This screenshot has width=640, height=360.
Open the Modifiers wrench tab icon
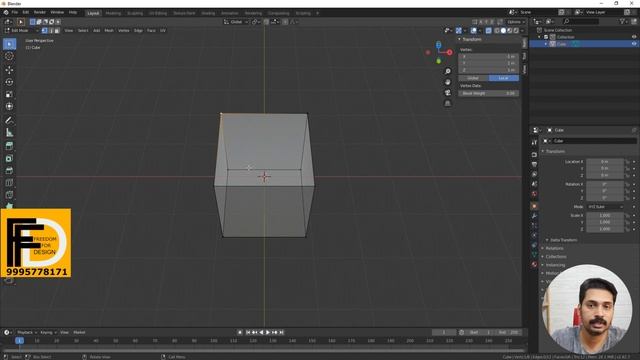click(534, 216)
